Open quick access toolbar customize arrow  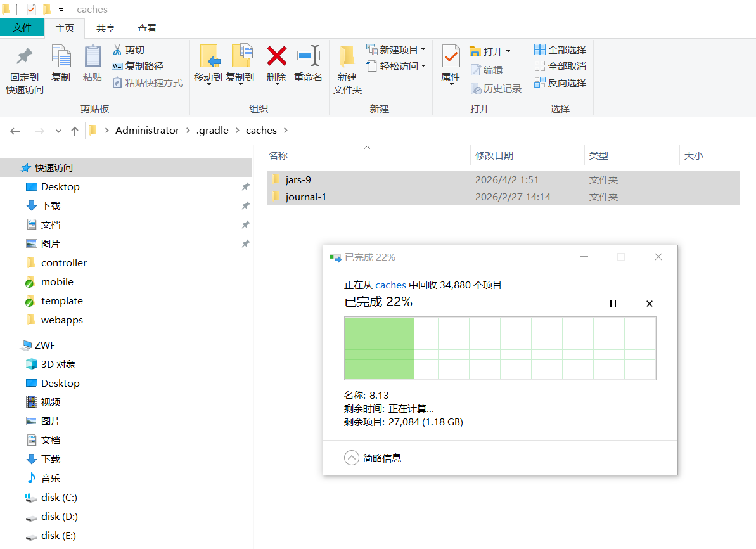click(61, 10)
